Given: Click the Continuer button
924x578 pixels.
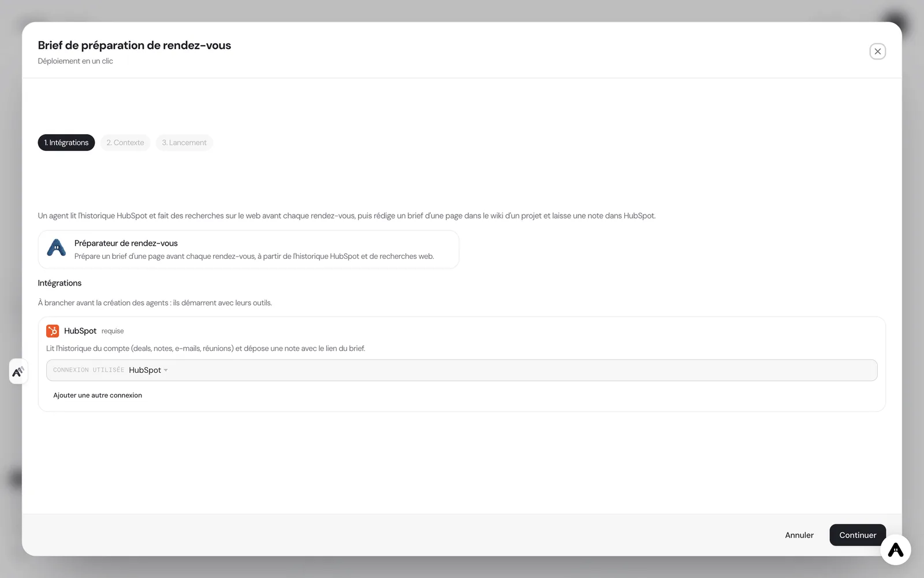Looking at the screenshot, I should click(858, 535).
